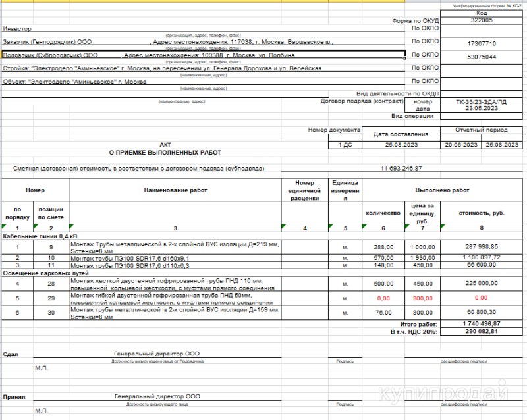Image resolution: width=527 pixels, height=420 pixels.
Task: Select reporting period start date 20.06.2023
Action: [461, 144]
